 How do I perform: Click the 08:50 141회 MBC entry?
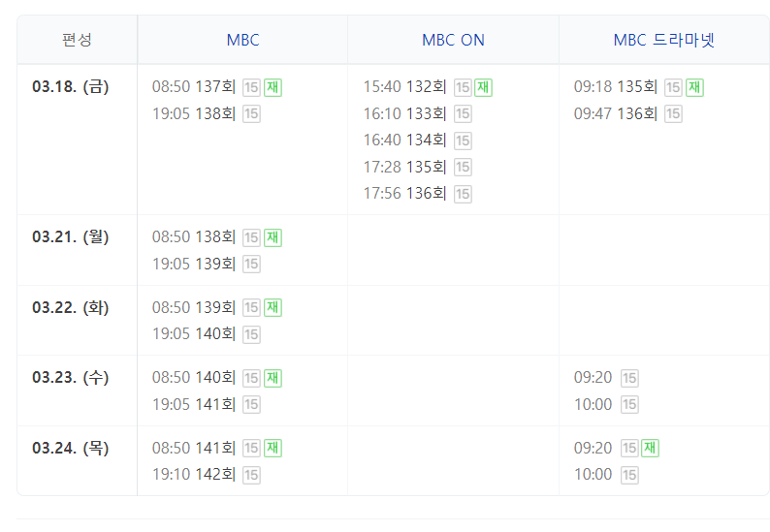[x=194, y=448]
